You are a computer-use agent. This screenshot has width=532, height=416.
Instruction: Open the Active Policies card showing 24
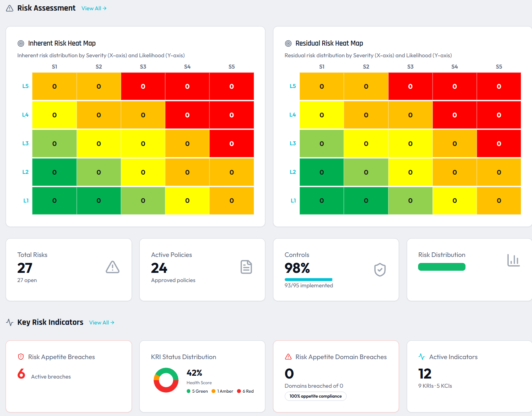[x=202, y=270]
